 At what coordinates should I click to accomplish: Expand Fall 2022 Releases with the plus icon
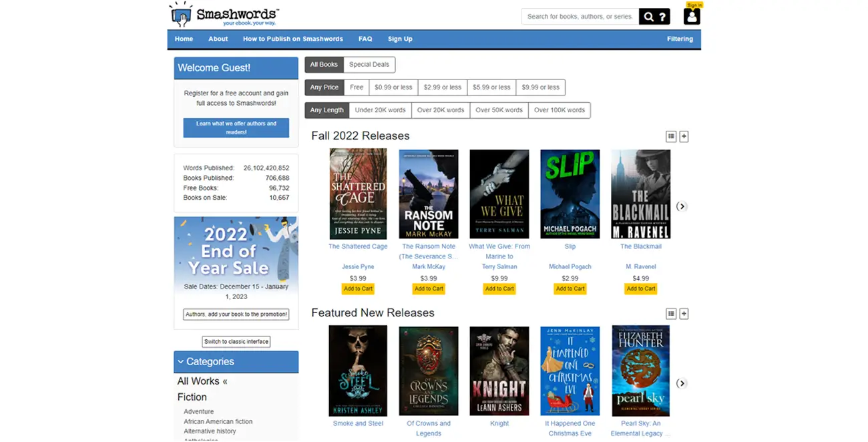point(683,136)
